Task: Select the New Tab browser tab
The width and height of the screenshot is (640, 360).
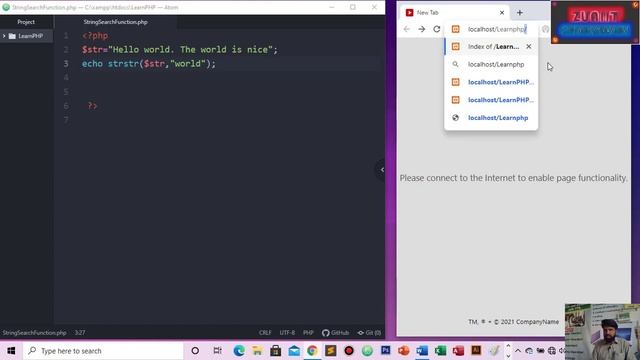Action: pos(455,13)
